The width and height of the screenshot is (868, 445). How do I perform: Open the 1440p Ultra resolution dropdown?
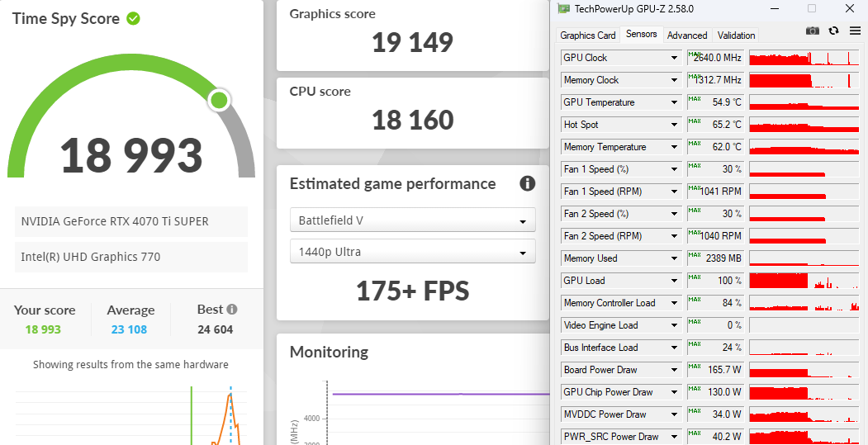tap(412, 252)
